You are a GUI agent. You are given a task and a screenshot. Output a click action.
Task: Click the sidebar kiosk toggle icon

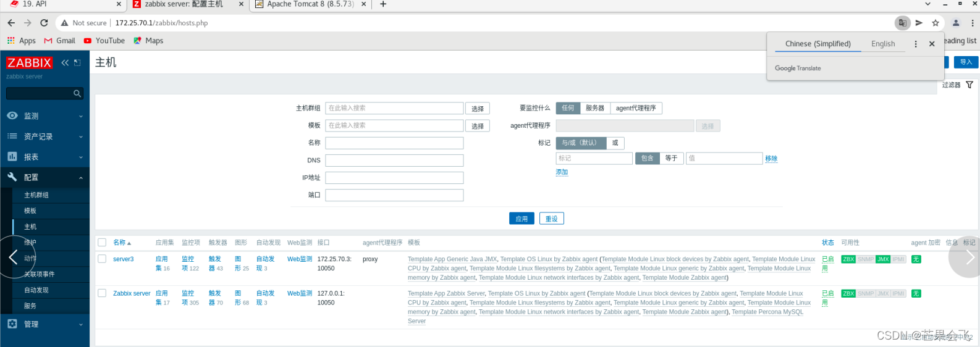tap(77, 63)
